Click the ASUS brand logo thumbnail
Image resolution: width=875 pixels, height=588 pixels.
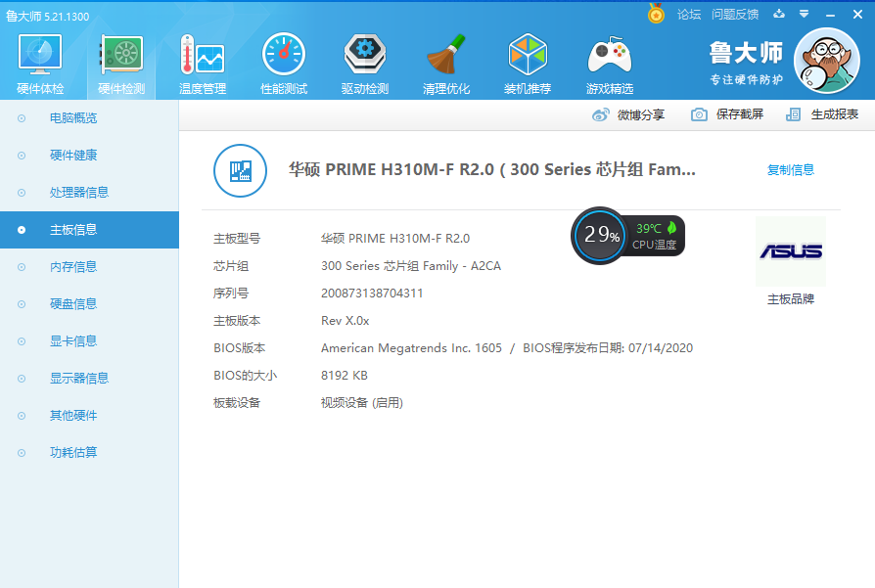click(x=790, y=251)
